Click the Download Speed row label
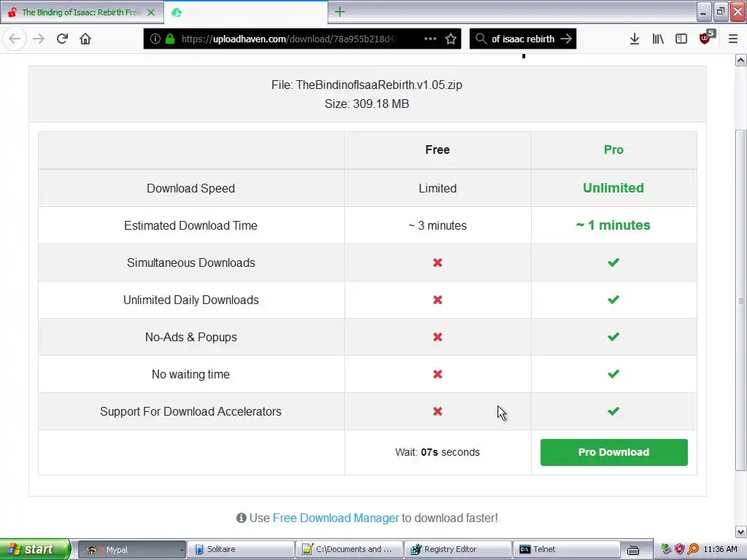The image size is (747, 560). [190, 188]
